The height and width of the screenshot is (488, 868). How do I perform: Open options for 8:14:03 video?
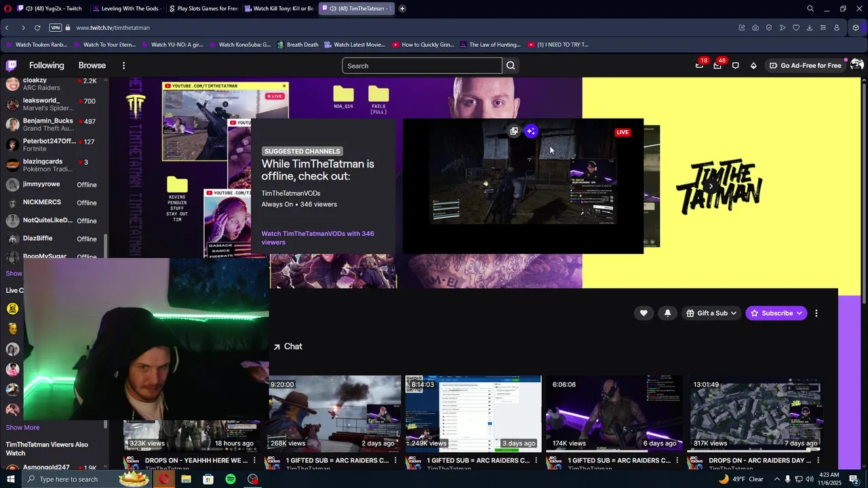(x=536, y=461)
